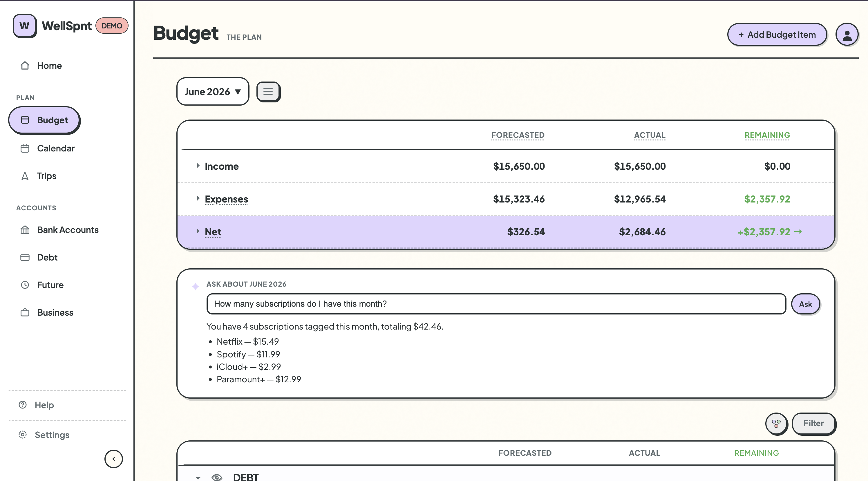Click the WellSpnt W logo icon
Screen dimensions: 868x481
(x=25, y=26)
